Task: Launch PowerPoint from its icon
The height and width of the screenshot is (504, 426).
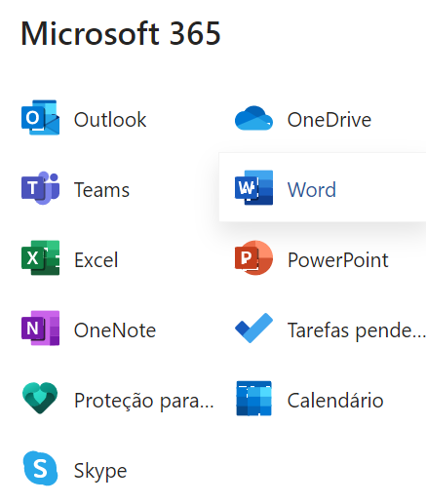Action: tap(253, 258)
